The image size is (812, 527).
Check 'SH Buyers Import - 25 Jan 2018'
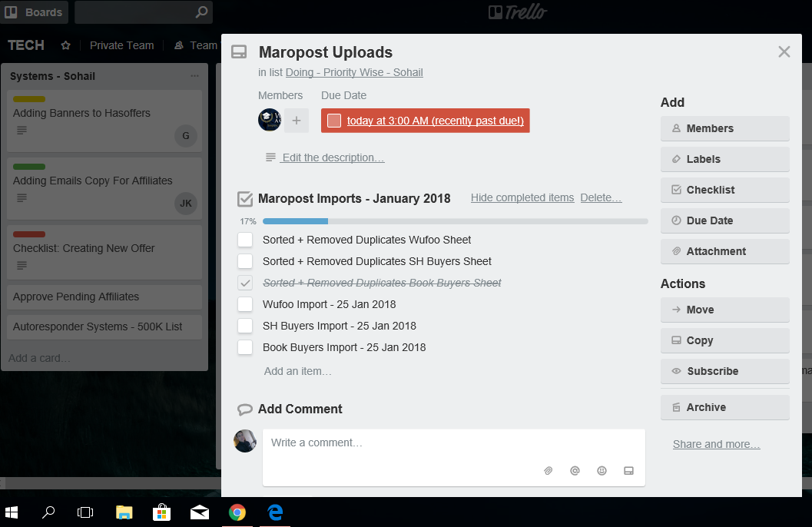pos(245,326)
